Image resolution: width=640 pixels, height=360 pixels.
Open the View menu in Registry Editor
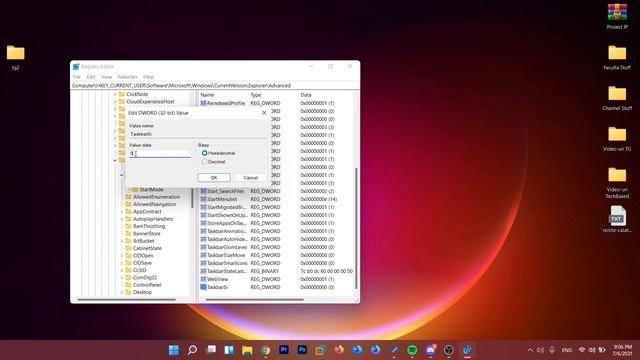pos(107,77)
